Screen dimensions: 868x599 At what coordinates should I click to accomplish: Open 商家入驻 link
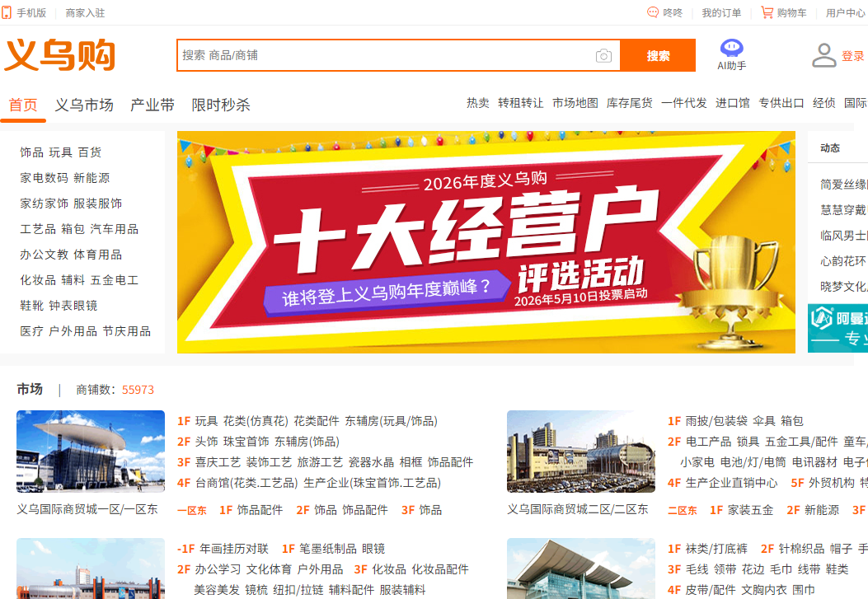(85, 12)
